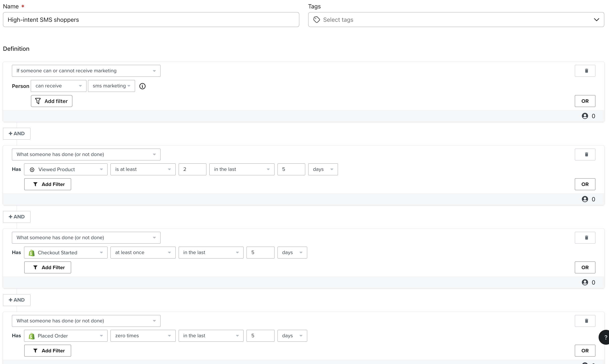
Task: Remove the Checkout Started condition
Action: (x=585, y=238)
